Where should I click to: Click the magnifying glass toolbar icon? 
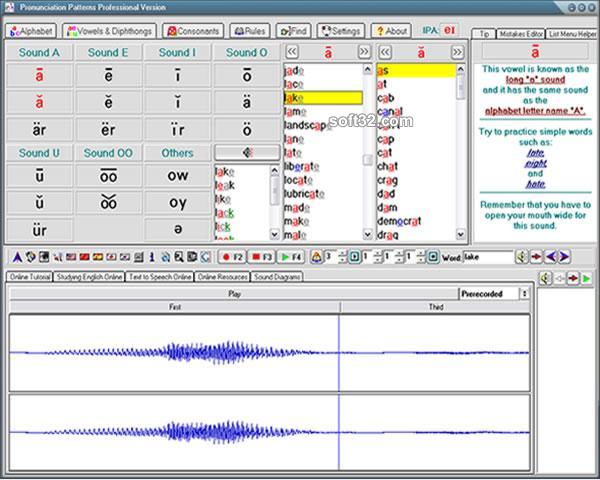coord(179,257)
